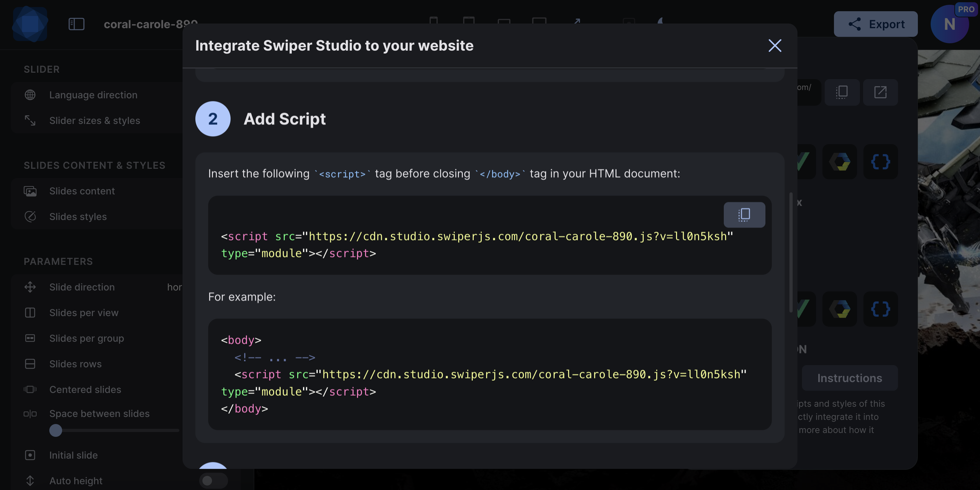Screen dimensions: 980x490
Task: Click the centered slides icon
Action: (x=30, y=389)
